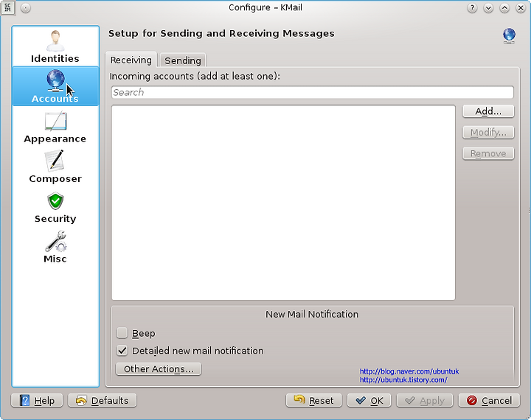Click the title bar question mark button
Image resolution: width=531 pixels, height=420 pixels.
472,8
